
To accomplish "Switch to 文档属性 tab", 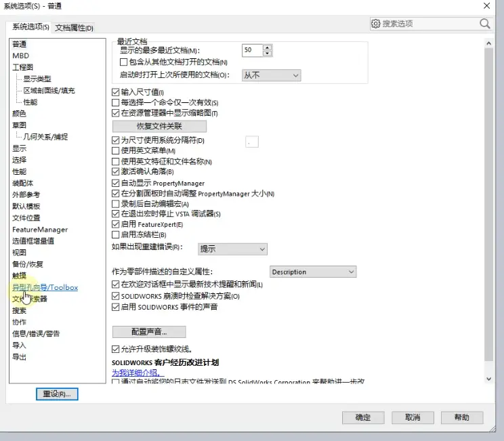I will (74, 28).
